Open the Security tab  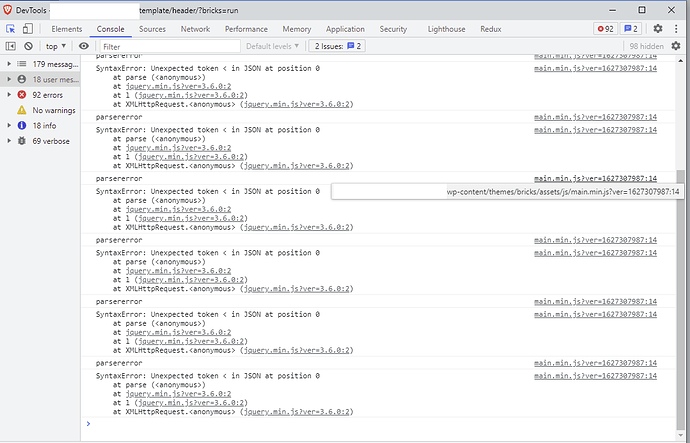(x=393, y=29)
